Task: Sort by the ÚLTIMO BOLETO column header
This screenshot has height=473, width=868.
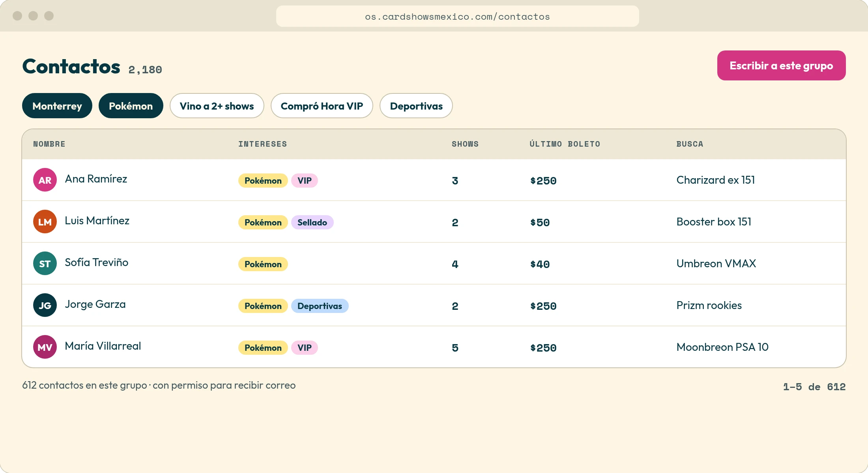Action: [x=565, y=144]
